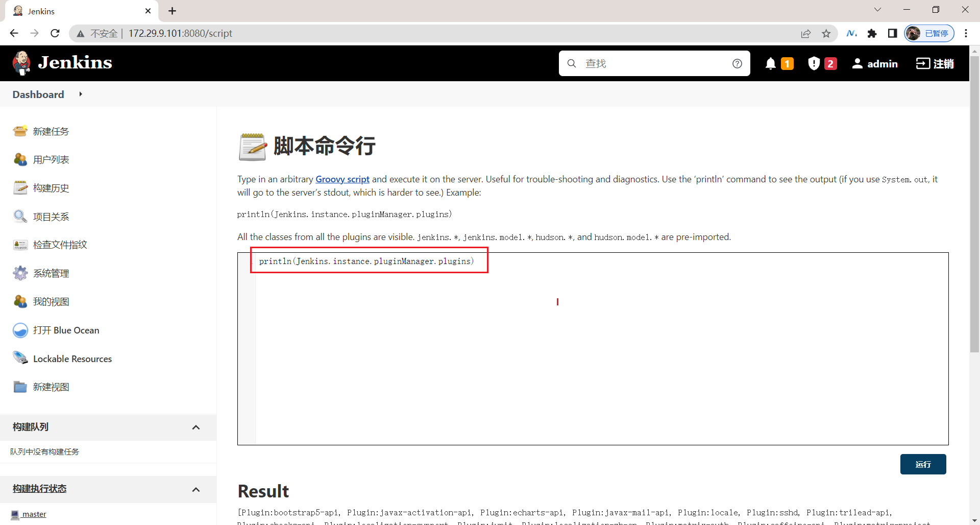The height and width of the screenshot is (525, 980).
Task: Click the Jenkins butler logo icon
Action: point(21,63)
